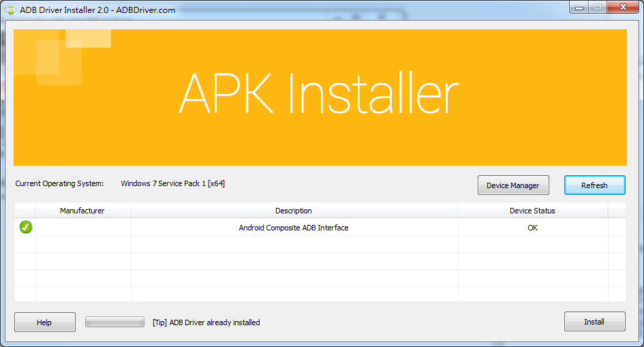Click the Android icon in title bar

tap(11, 10)
